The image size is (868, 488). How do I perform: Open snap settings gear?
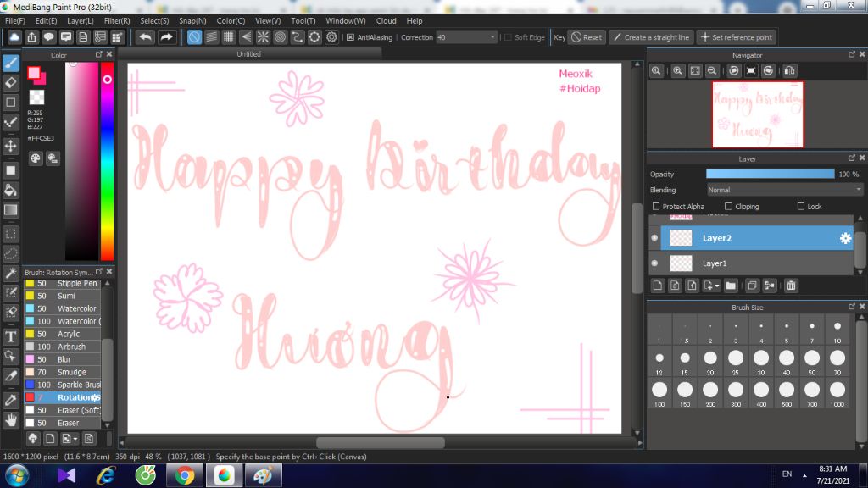(x=331, y=37)
